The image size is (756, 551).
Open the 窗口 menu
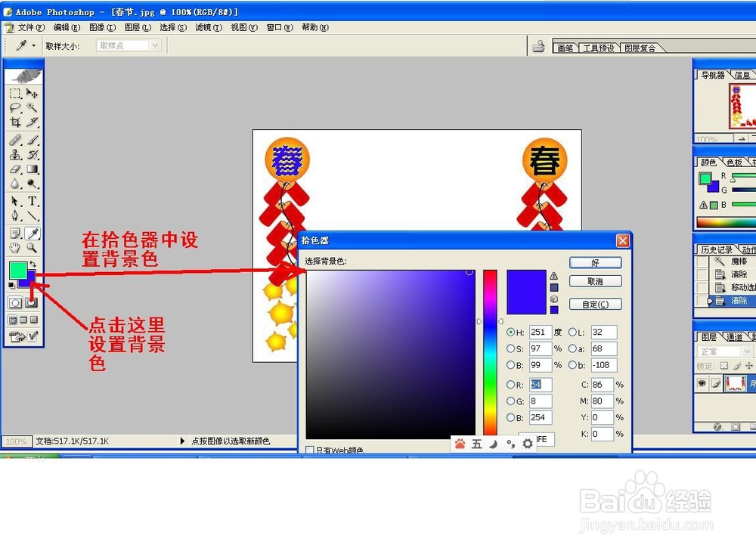tap(278, 27)
